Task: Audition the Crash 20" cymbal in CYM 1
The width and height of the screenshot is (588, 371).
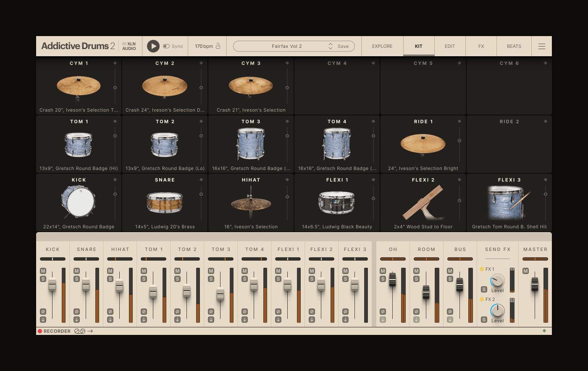Action: (x=79, y=87)
